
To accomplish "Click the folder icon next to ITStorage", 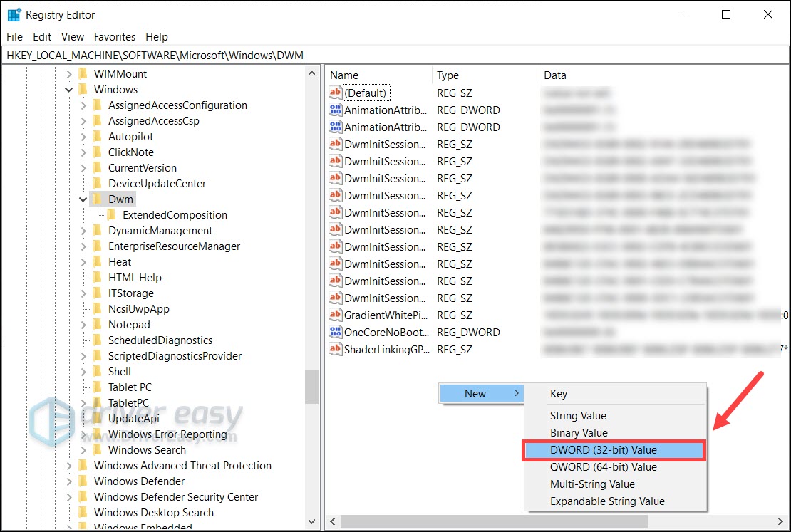I will 98,293.
